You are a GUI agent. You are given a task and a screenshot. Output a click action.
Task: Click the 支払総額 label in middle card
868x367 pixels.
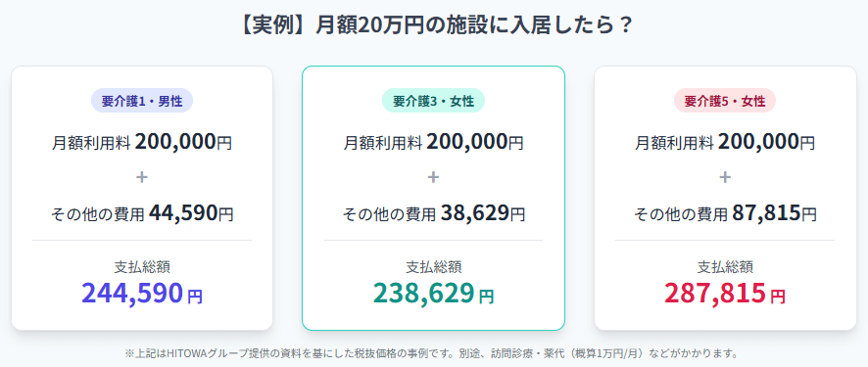pos(433,267)
